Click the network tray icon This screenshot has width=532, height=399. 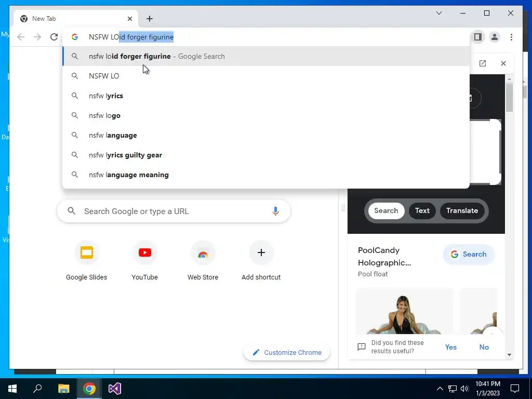[453, 389]
